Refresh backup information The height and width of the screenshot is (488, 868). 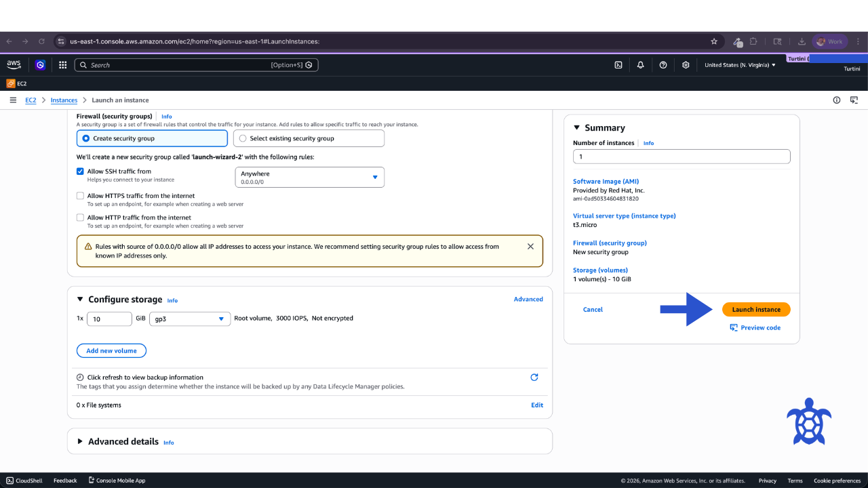coord(534,378)
